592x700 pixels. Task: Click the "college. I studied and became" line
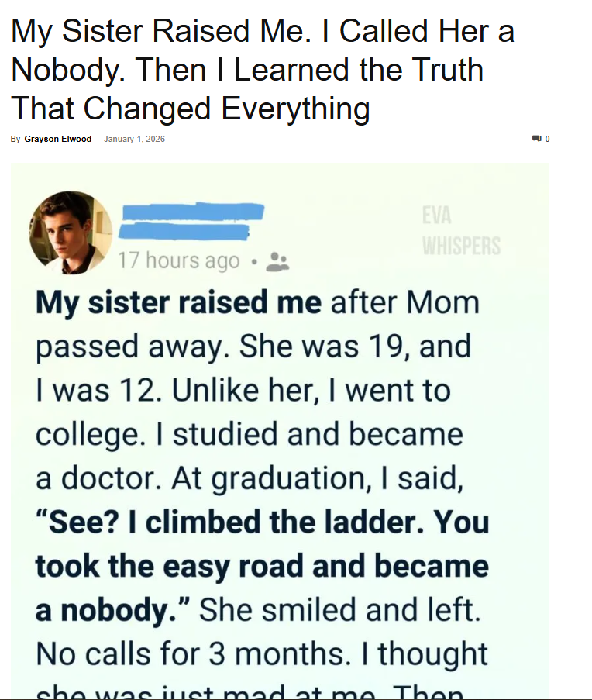coord(249,434)
